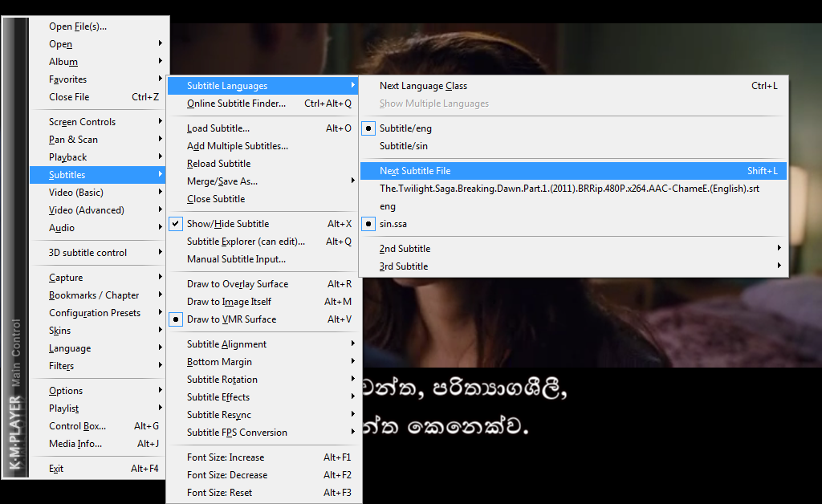This screenshot has width=822, height=504.
Task: Select the highlighted Subtitles menu item
Action: [x=98, y=175]
